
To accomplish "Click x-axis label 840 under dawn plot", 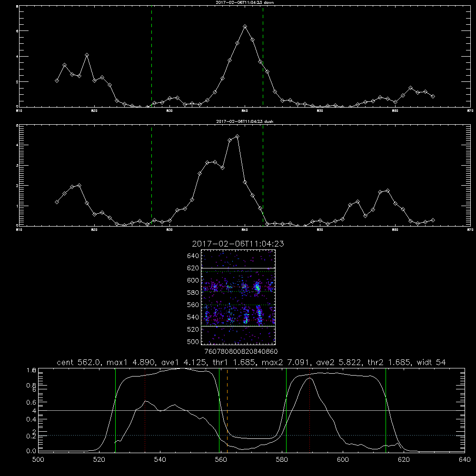I will point(245,111).
